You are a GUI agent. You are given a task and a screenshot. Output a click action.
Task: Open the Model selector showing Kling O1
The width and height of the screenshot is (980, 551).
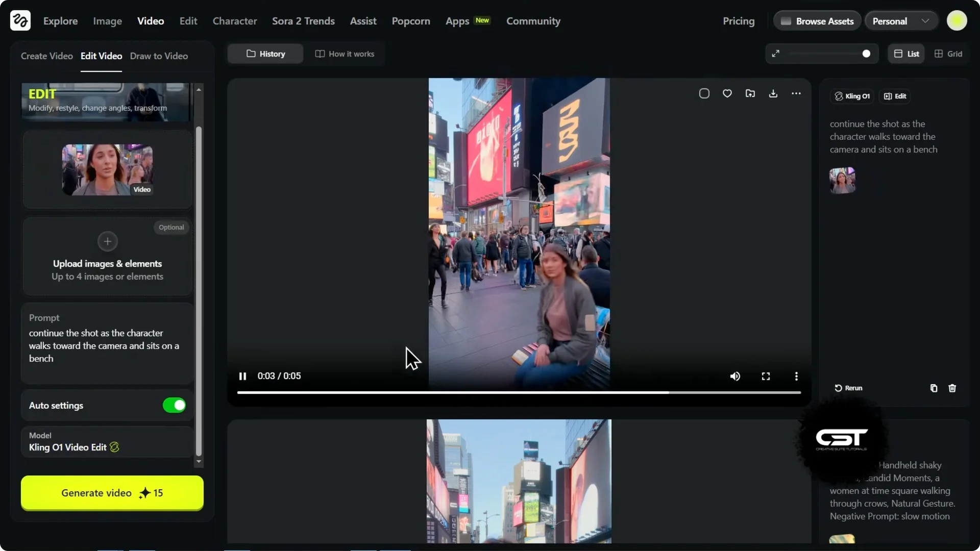tap(107, 442)
